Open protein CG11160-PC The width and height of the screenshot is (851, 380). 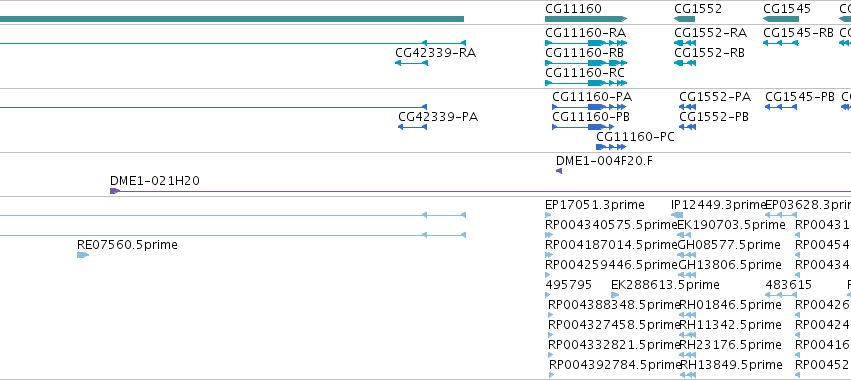click(636, 137)
